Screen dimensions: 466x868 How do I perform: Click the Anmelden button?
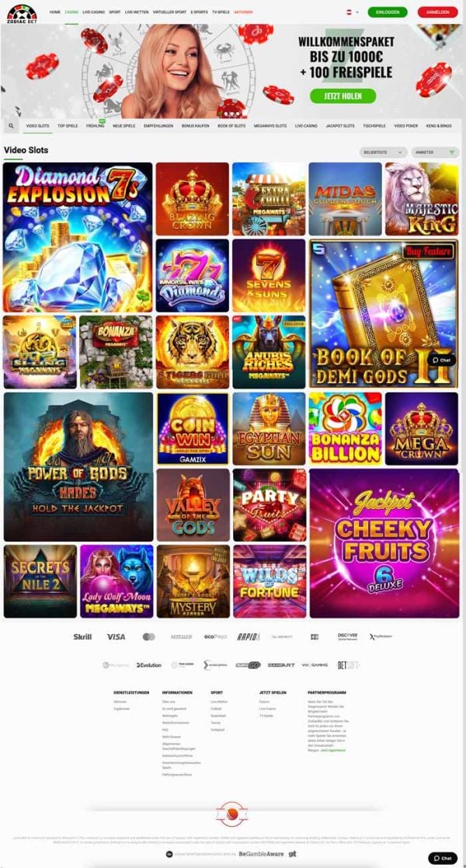click(437, 12)
